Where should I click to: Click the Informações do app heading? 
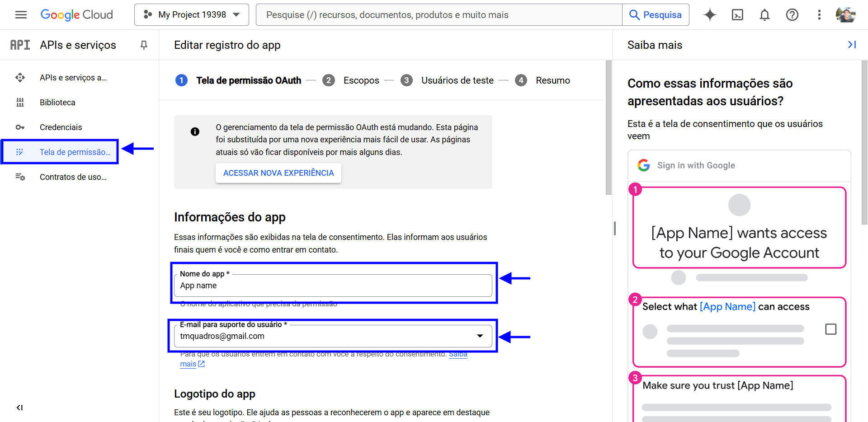tap(230, 217)
